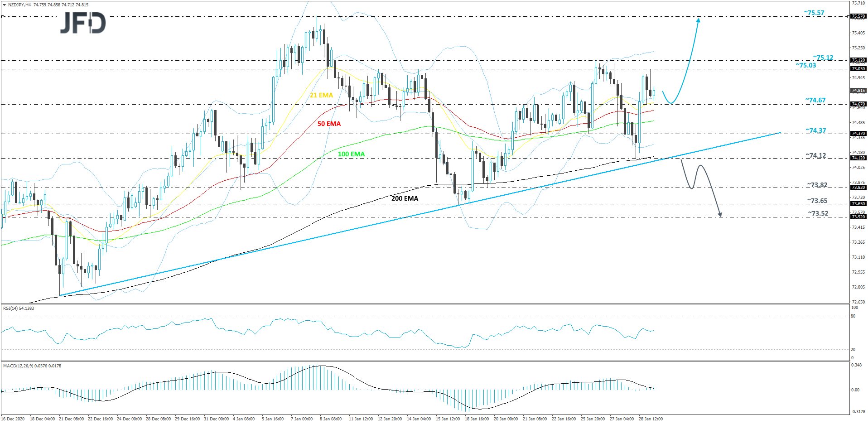Open the NZDJPY,H4 symbol dropdown
The height and width of the screenshot is (424, 868).
5,5
